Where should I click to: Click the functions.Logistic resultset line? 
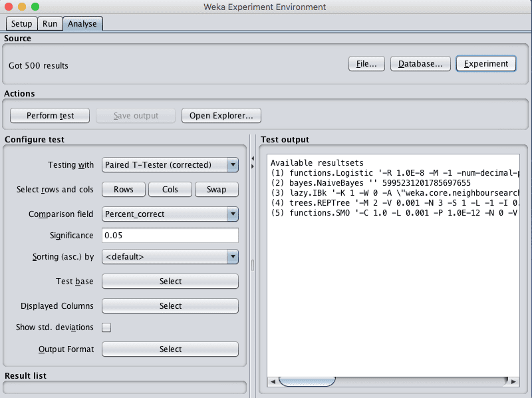(394, 173)
